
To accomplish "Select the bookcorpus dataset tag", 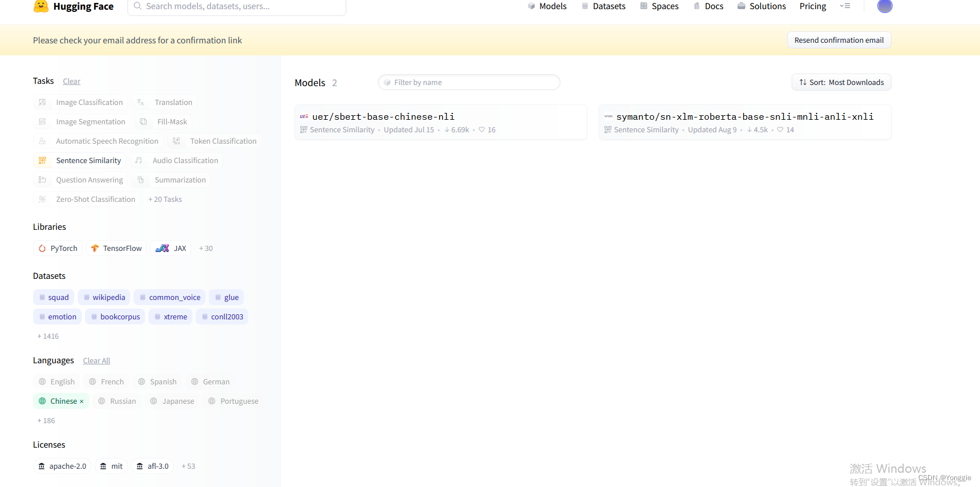I will click(115, 317).
